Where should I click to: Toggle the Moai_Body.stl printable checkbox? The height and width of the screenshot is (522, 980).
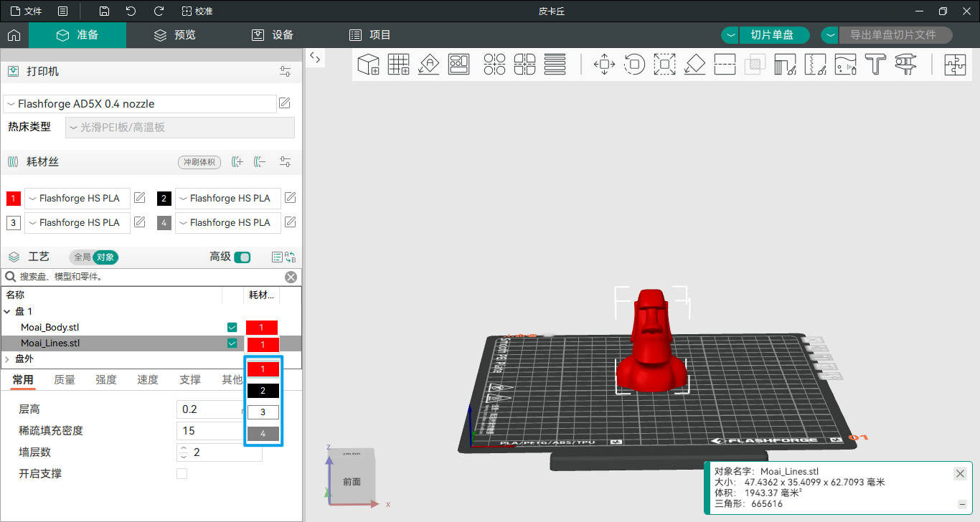point(232,327)
